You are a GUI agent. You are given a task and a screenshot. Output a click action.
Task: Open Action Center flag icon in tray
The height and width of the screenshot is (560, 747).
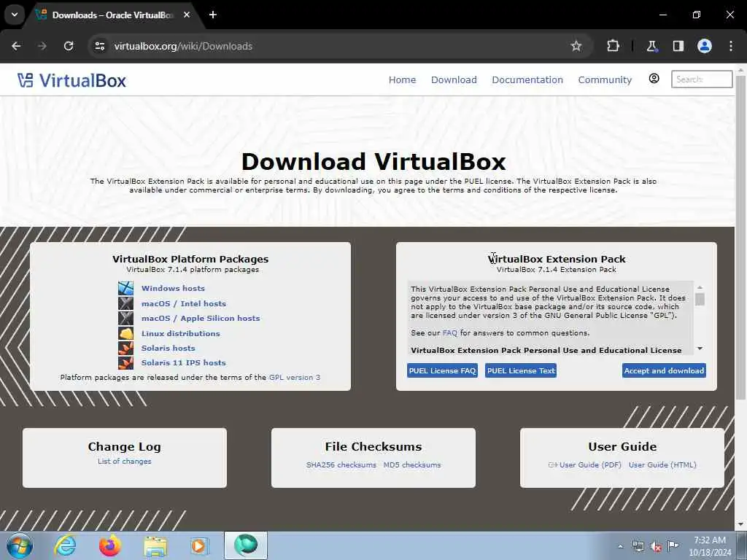click(673, 545)
